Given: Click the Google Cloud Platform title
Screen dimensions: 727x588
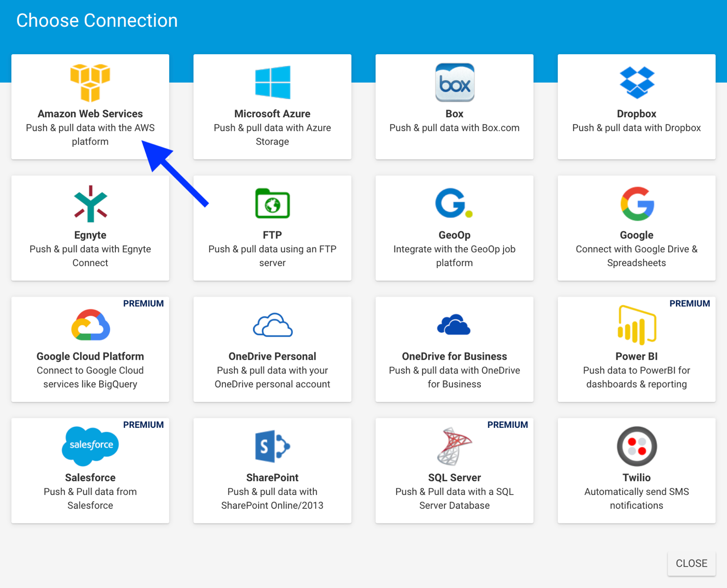Looking at the screenshot, I should pyautogui.click(x=90, y=357).
